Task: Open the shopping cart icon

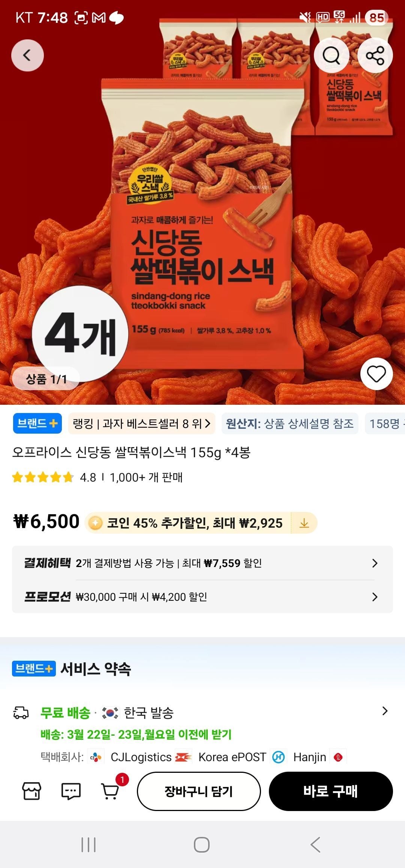Action: [111, 791]
